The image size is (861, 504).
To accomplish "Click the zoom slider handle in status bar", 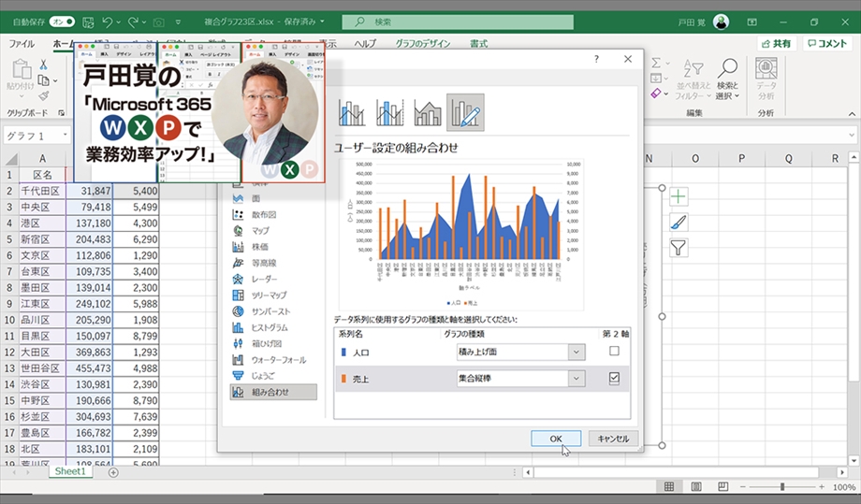I will pyautogui.click(x=782, y=486).
